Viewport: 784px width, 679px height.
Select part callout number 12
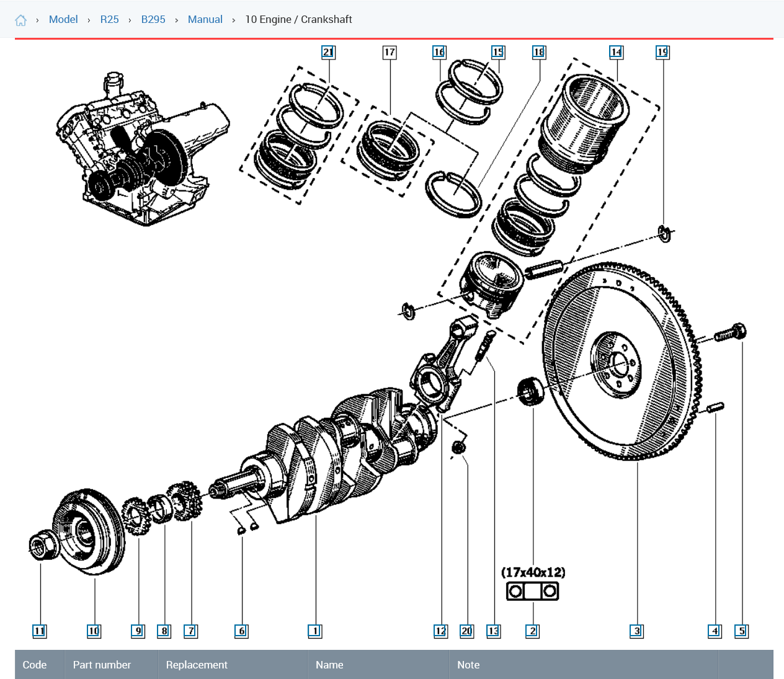point(440,631)
